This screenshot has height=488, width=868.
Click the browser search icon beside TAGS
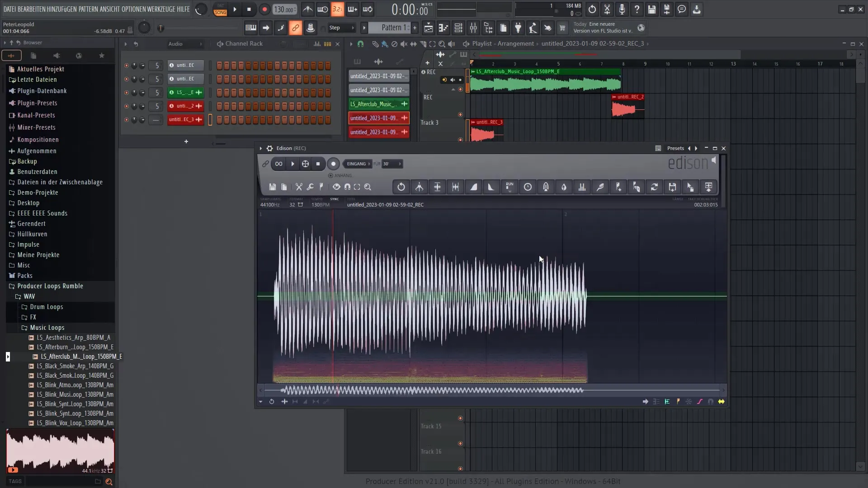109,482
